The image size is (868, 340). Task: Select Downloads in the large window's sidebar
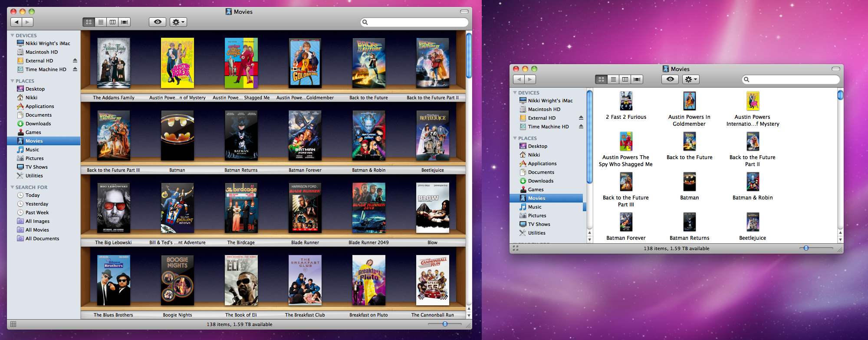pos(38,124)
